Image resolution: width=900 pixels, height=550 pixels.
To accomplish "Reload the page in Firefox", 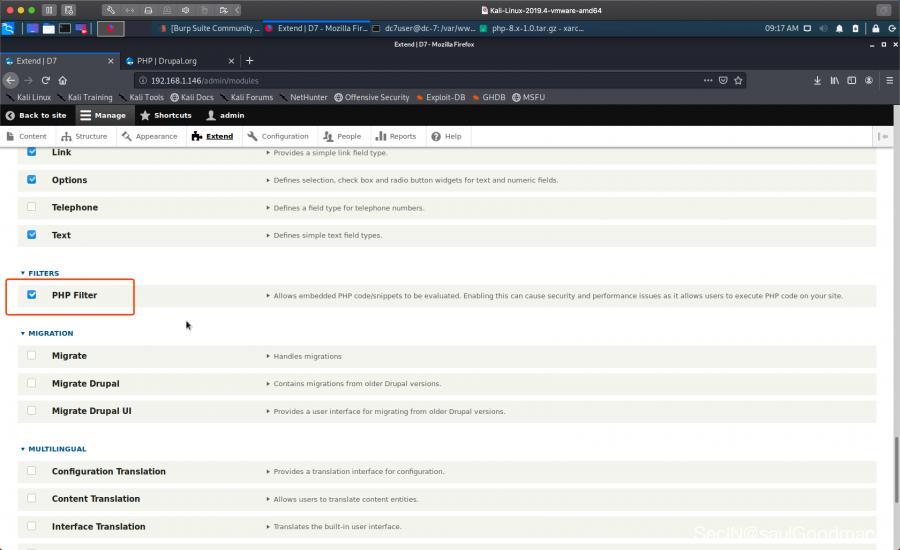I will [x=45, y=80].
